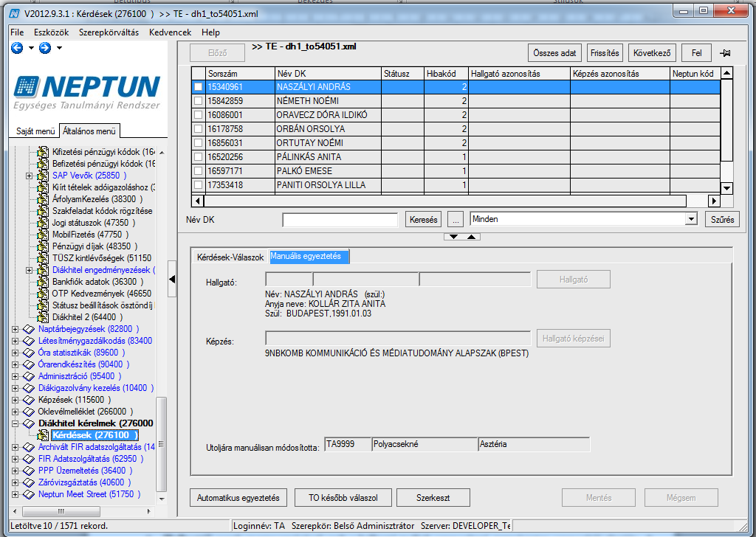Open the Szerepkörváltás menu

[x=109, y=32]
